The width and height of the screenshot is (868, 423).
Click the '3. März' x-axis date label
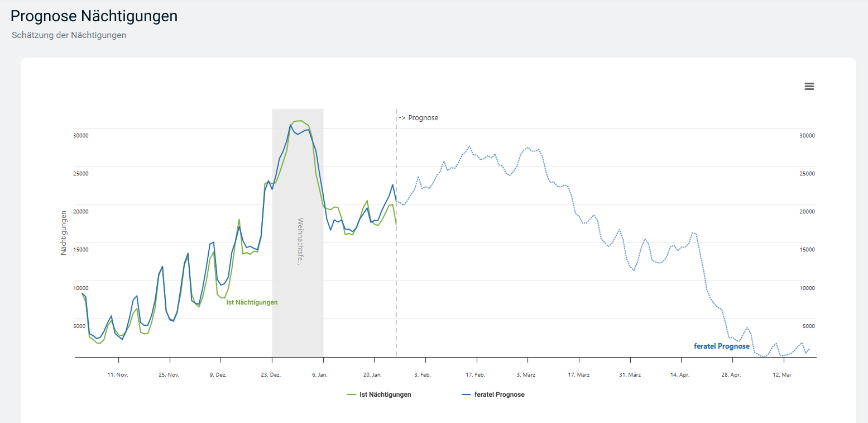point(526,374)
